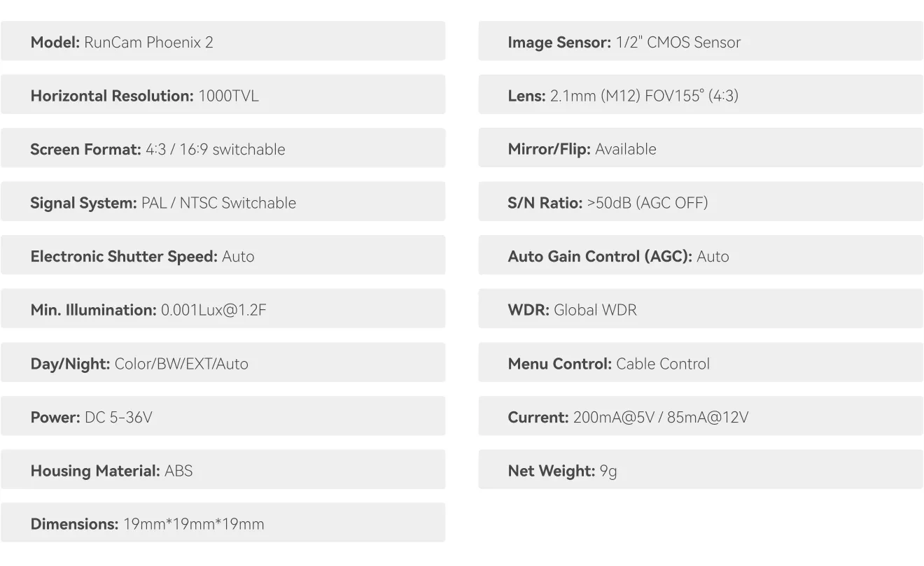Select the S/N Ratio >50dB row

tap(700, 203)
